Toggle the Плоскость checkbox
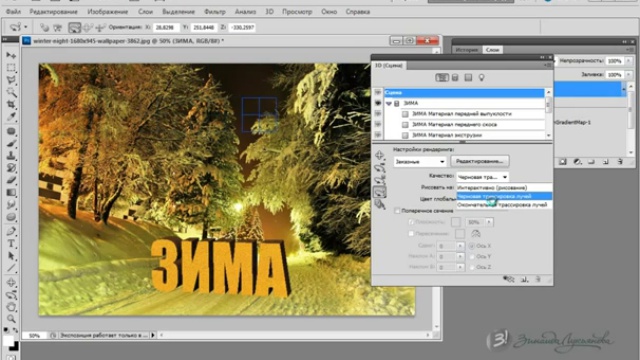The height and width of the screenshot is (360, 640). (x=411, y=222)
